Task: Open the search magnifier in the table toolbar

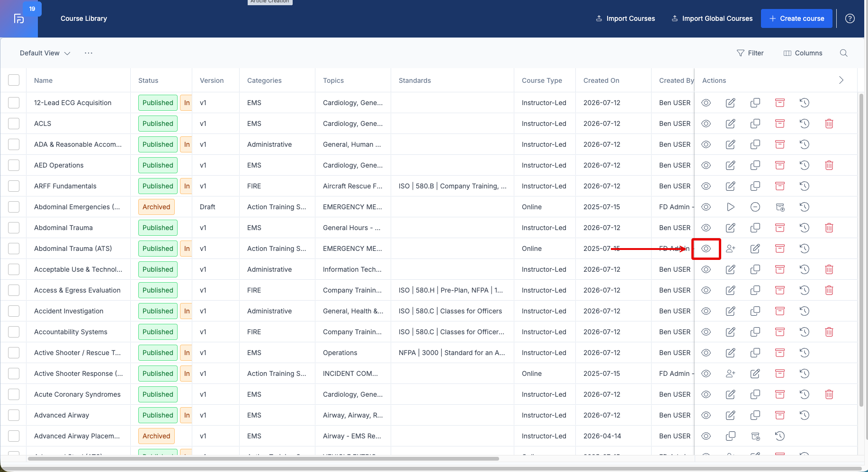Action: [x=844, y=53]
